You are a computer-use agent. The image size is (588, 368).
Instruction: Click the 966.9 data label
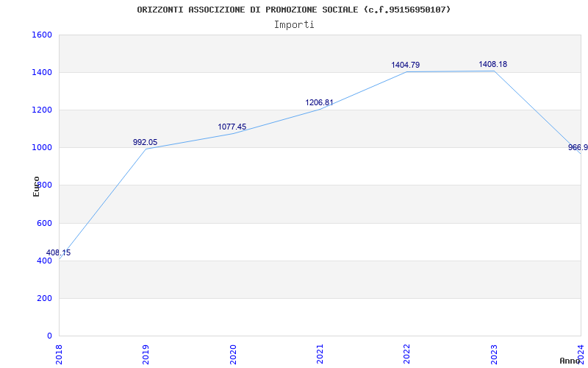pos(578,147)
